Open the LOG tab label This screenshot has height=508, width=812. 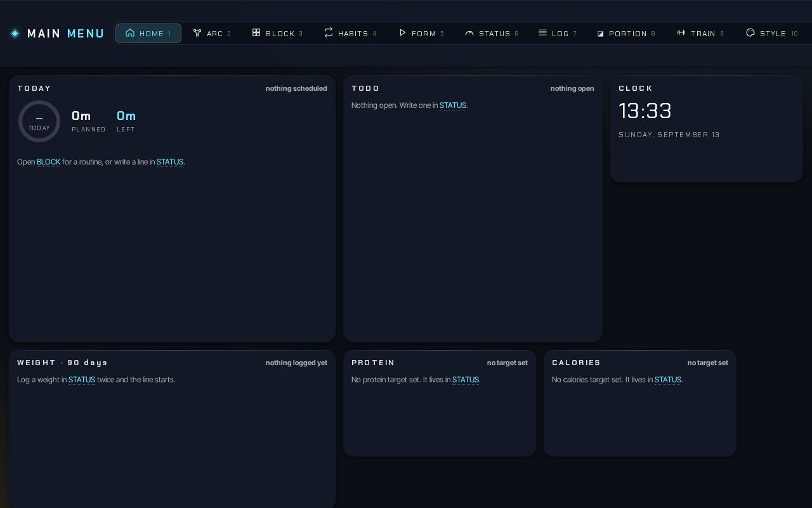(x=560, y=34)
